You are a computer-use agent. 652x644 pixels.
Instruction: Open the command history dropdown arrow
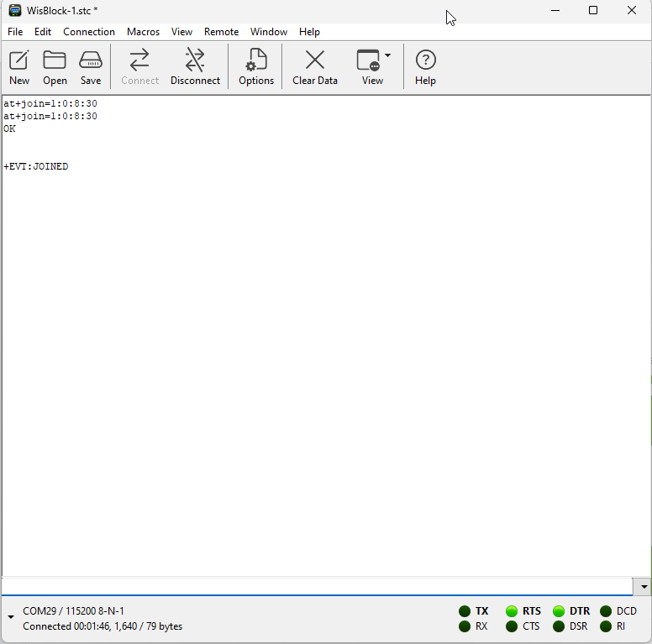[644, 587]
